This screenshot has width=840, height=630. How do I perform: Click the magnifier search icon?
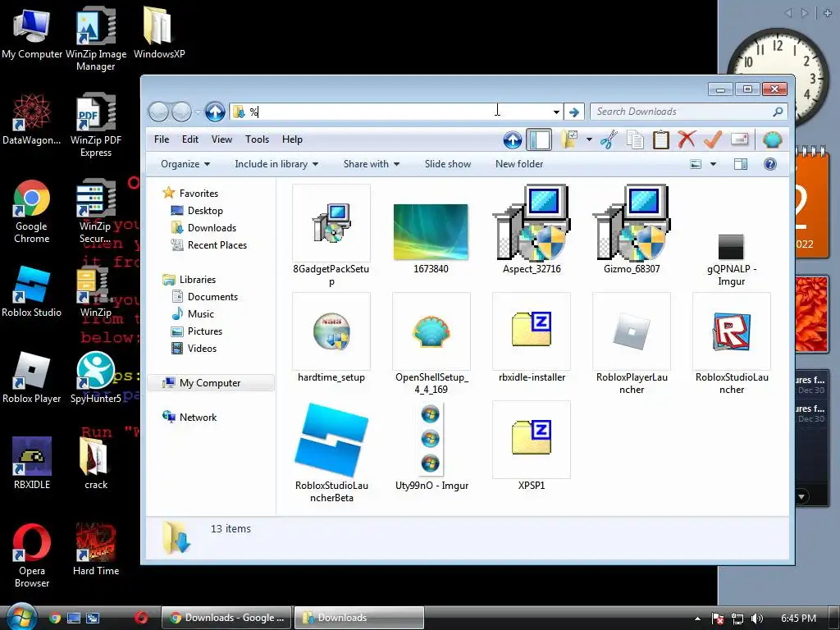tap(778, 112)
